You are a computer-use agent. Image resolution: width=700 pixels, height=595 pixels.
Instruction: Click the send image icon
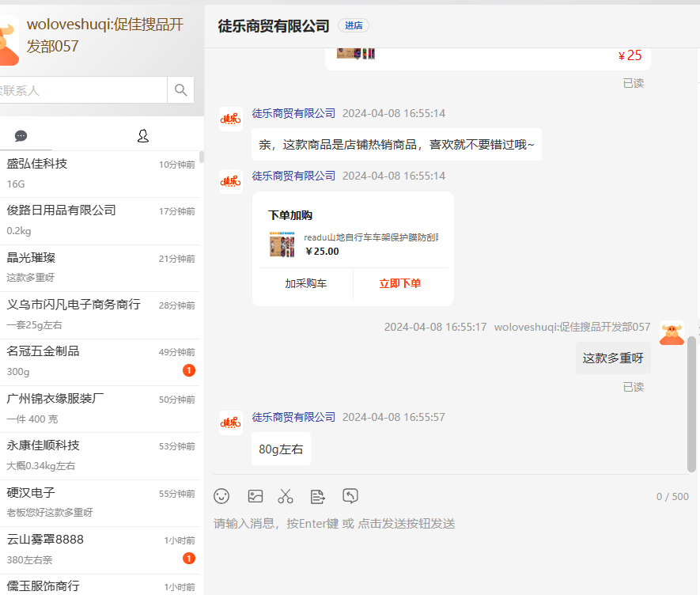click(255, 496)
